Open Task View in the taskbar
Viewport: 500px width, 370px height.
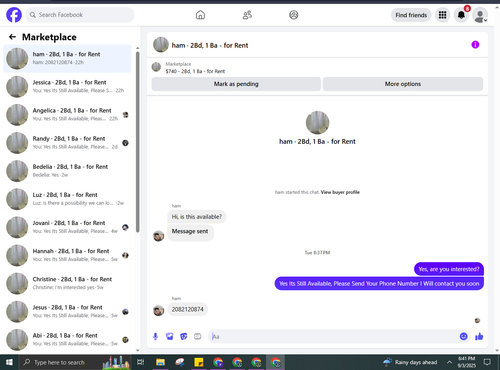(140, 362)
